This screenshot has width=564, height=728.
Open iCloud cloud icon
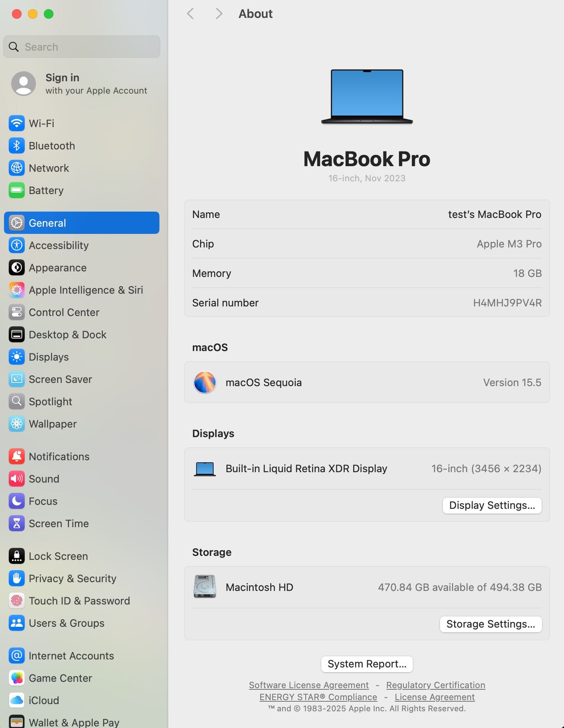[x=17, y=700]
